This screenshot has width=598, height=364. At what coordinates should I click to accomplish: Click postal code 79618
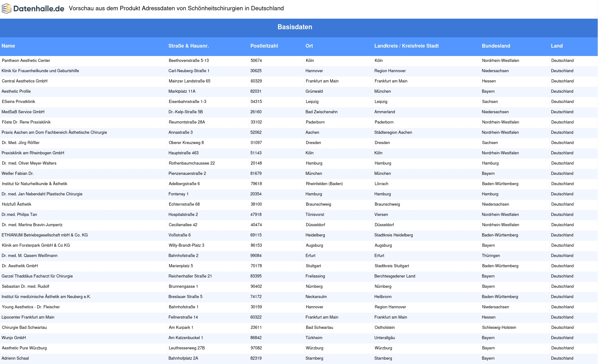(x=256, y=184)
